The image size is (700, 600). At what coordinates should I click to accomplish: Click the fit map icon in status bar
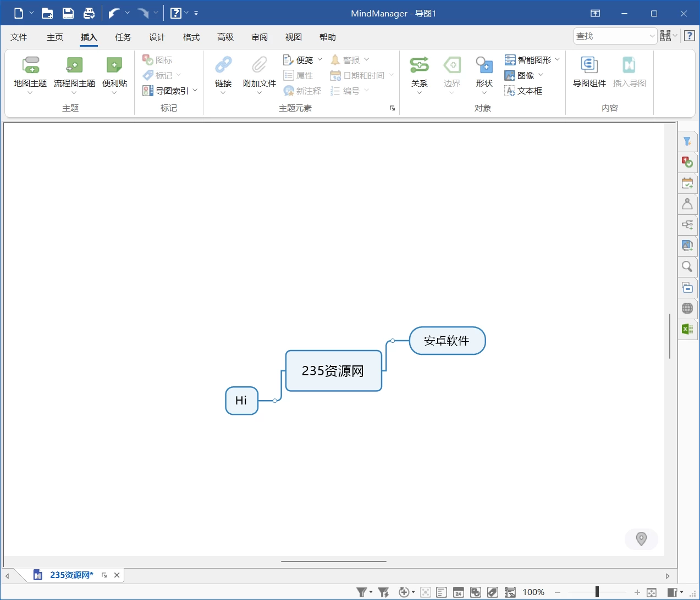pos(652,592)
